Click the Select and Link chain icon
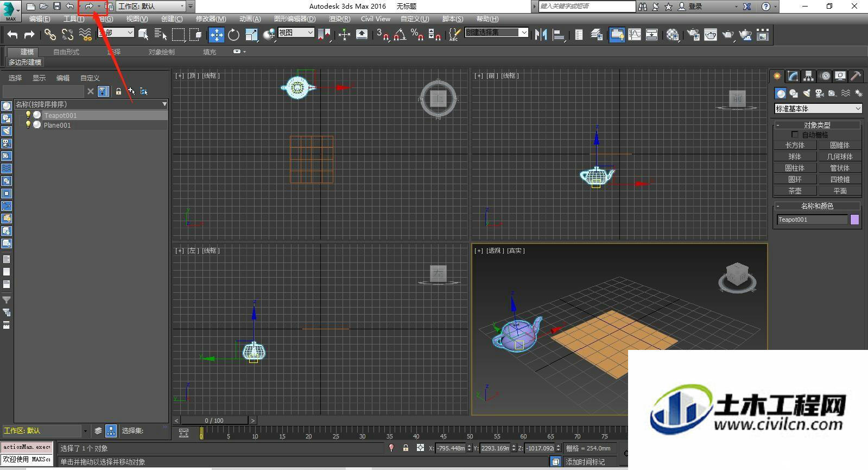The width and height of the screenshot is (868, 470). [50, 35]
